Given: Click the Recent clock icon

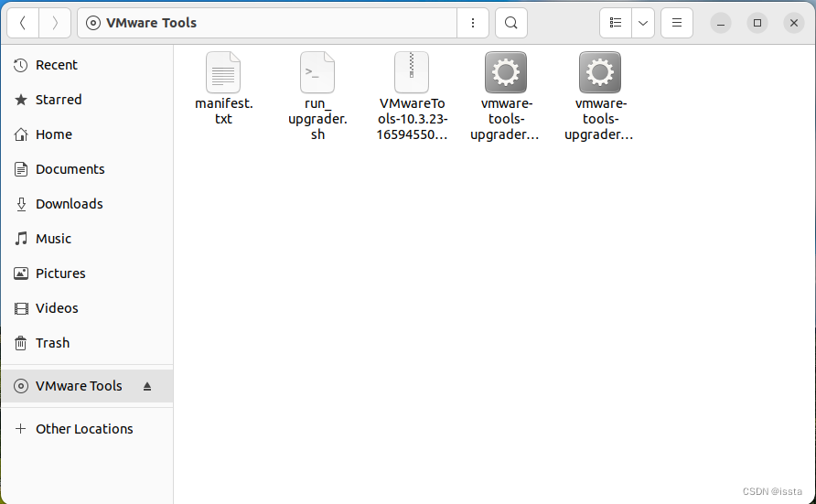Looking at the screenshot, I should click(x=21, y=65).
